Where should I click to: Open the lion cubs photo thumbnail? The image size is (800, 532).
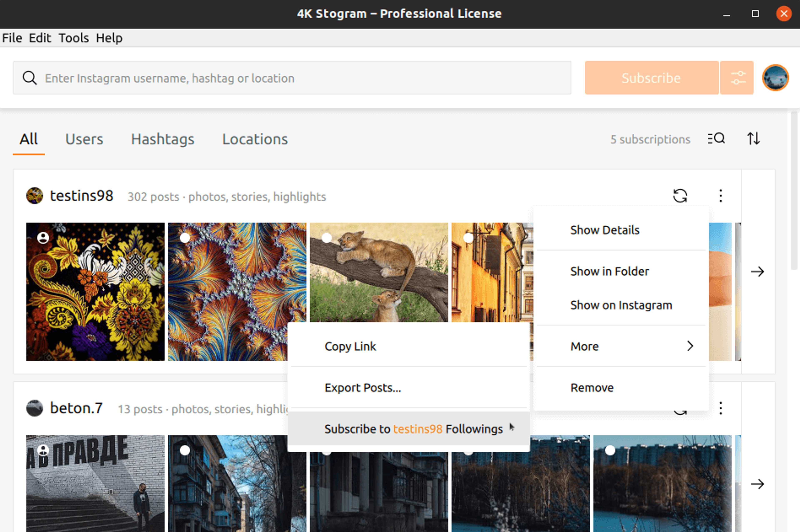(379, 271)
